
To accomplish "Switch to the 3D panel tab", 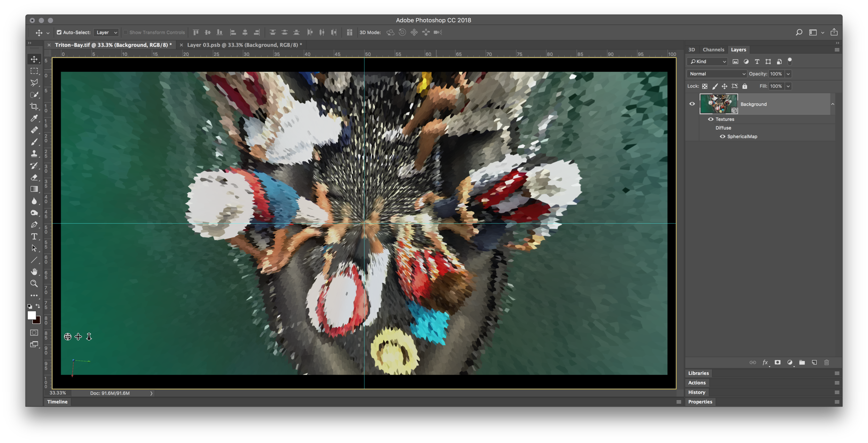I will click(x=692, y=50).
